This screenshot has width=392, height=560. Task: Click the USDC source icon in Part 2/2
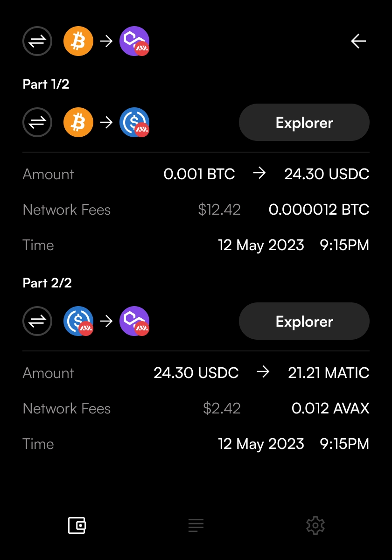pyautogui.click(x=78, y=321)
